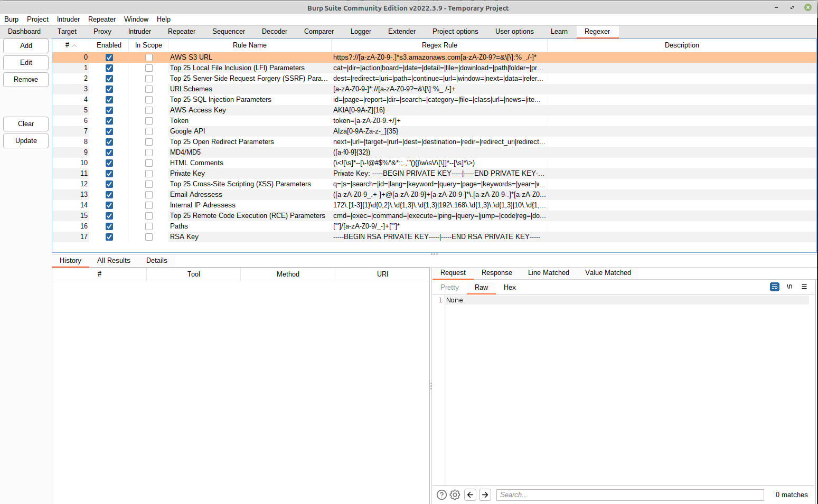The height and width of the screenshot is (504, 818).
Task: Uncheck Enabled for Private Key rule
Action: [109, 174]
